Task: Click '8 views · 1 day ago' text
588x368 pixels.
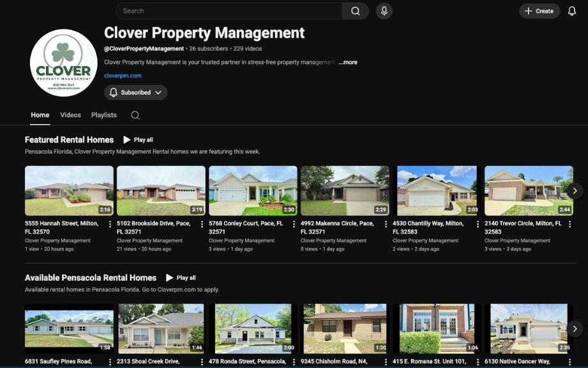Action: 322,249
